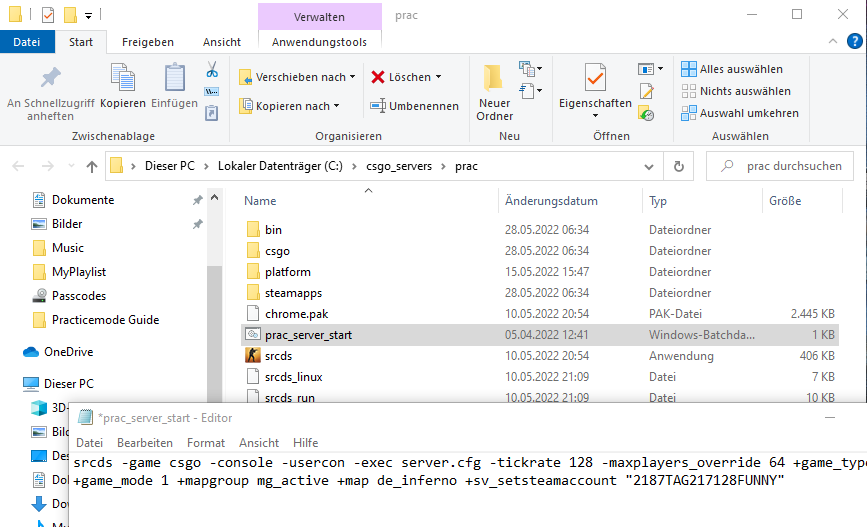Viewport: 867px width, 527px height.
Task: Open the Datei tab
Action: coord(27,42)
